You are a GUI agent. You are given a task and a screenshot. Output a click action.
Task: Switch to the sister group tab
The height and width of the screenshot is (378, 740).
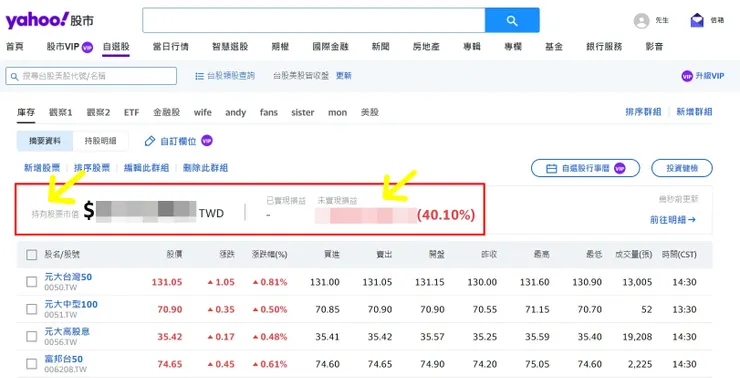303,112
